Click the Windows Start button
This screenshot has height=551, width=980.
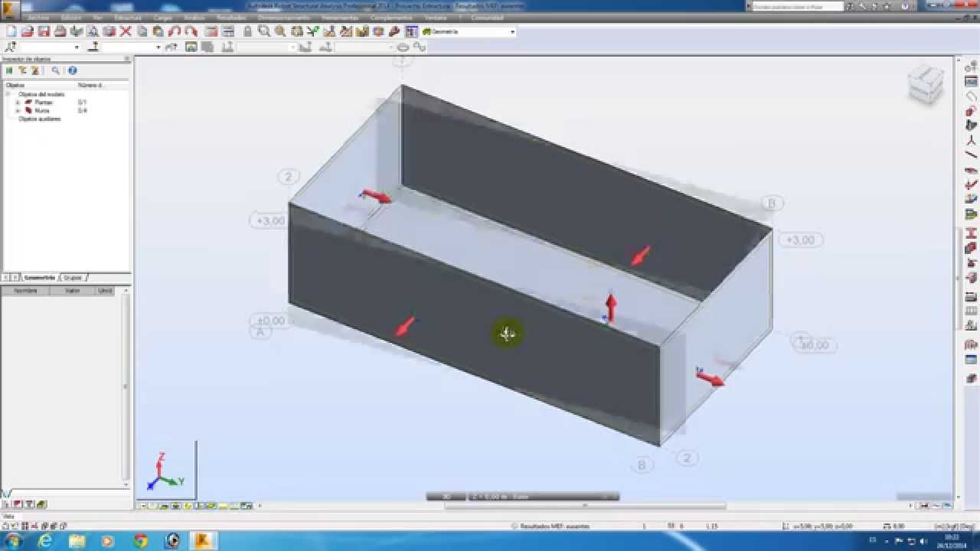point(13,541)
